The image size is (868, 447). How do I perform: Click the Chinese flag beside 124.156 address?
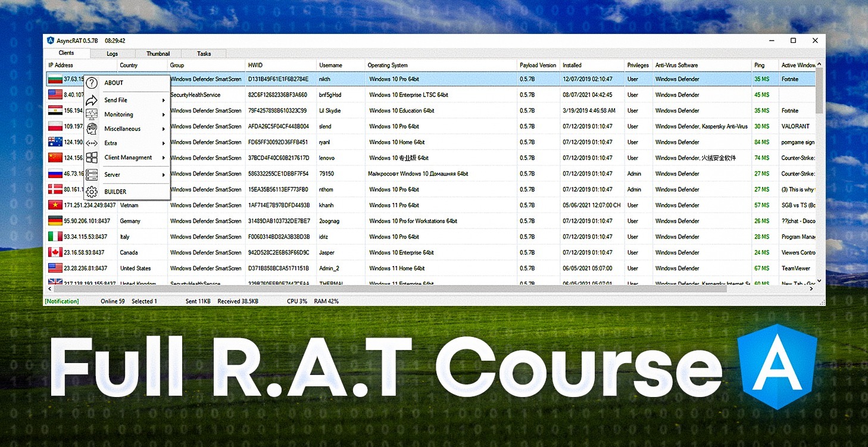[55, 158]
